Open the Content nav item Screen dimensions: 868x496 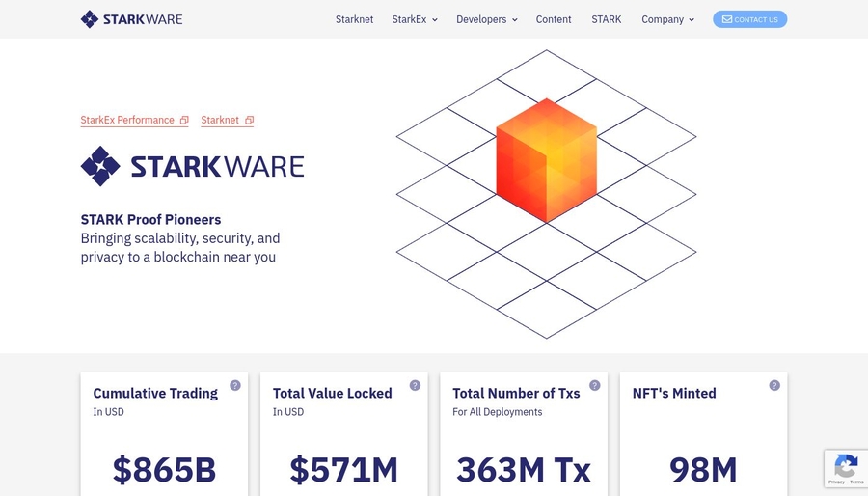554,19
